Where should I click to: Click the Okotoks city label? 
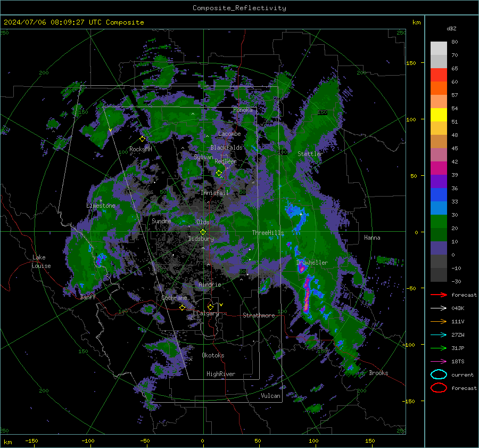(213, 355)
